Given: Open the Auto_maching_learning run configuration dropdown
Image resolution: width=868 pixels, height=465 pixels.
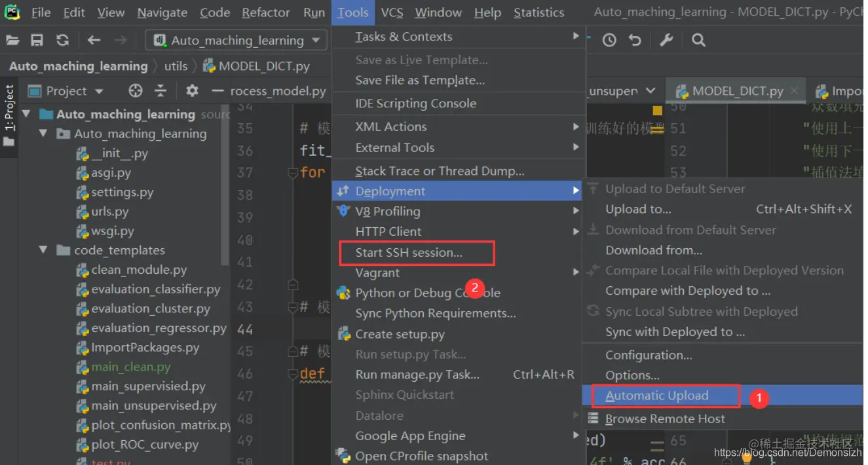Looking at the screenshot, I should [x=236, y=41].
